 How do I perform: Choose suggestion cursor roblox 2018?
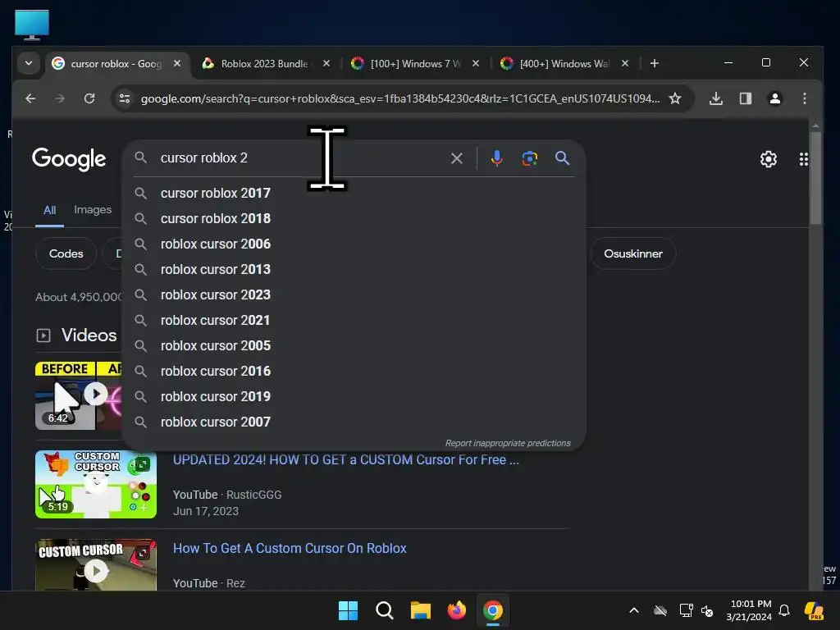(x=354, y=218)
